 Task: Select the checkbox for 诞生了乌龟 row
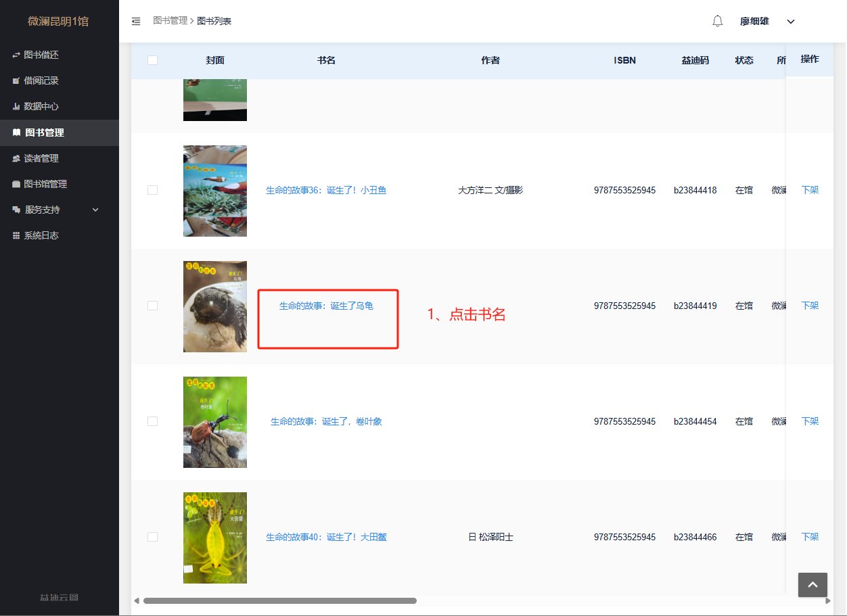point(152,306)
